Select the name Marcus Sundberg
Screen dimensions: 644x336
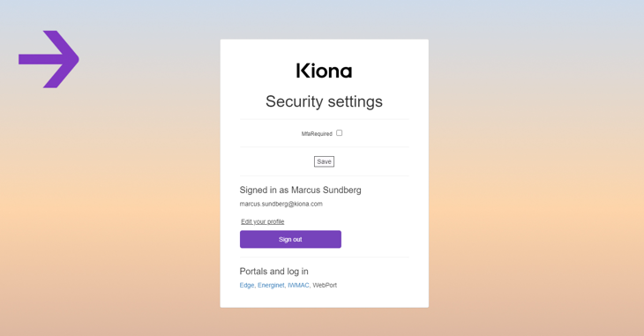point(326,190)
